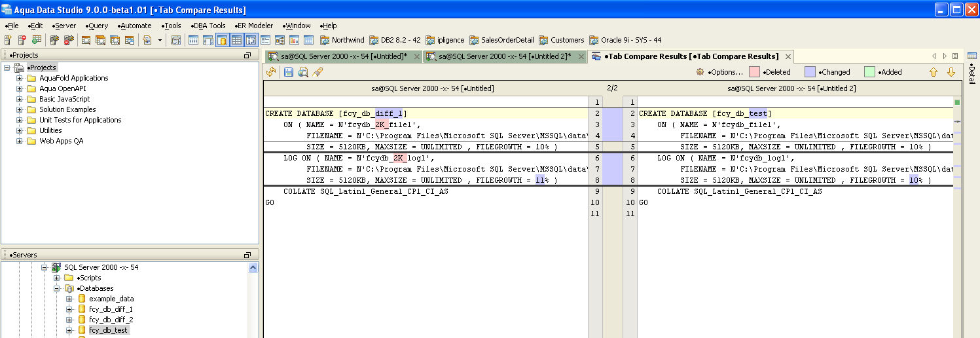Click the refresh compare icon
980x338 pixels.
[x=271, y=72]
